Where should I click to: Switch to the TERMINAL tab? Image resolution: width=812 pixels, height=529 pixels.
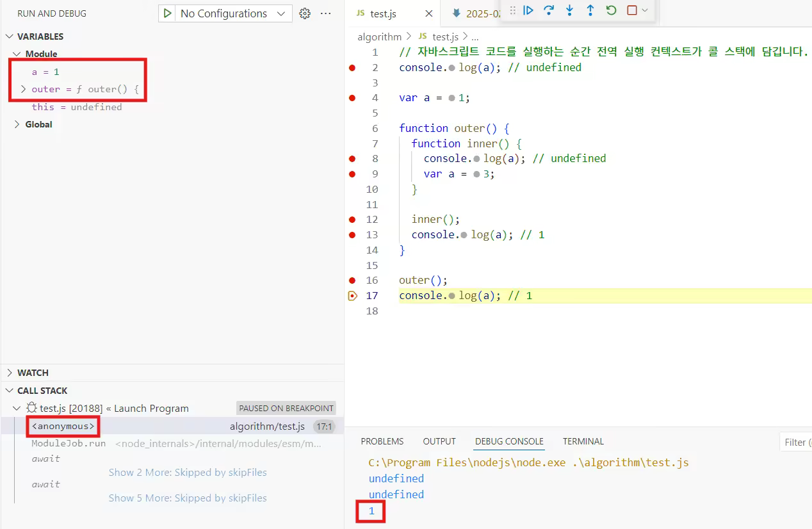[x=583, y=441]
